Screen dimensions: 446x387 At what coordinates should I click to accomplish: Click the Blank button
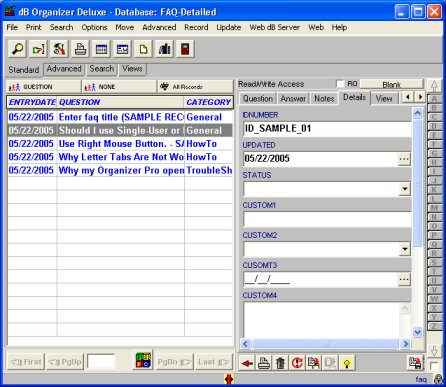(392, 84)
